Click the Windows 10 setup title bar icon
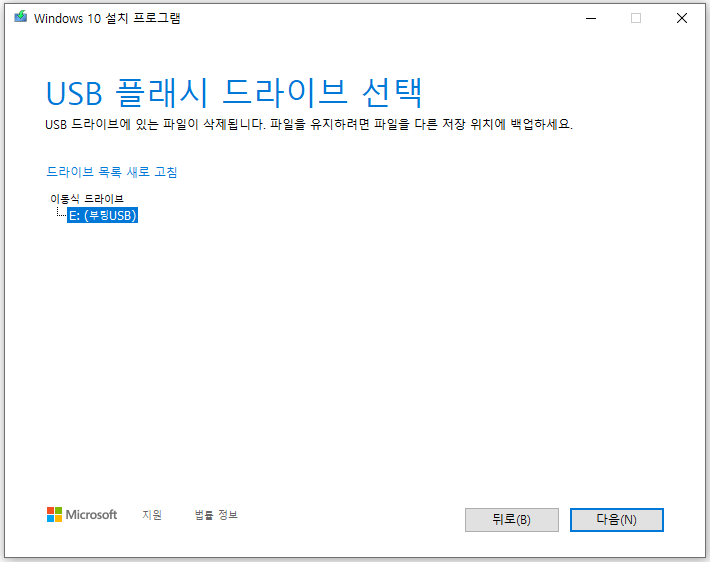This screenshot has height=562, width=710. point(20,17)
